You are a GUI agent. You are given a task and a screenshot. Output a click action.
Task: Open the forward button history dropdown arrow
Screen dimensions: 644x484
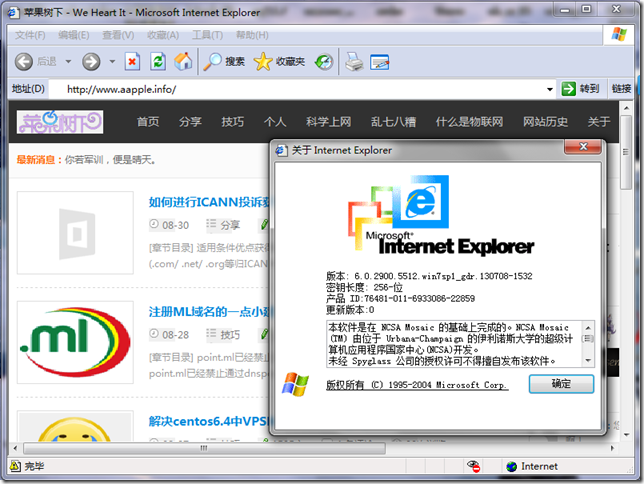pos(112,62)
